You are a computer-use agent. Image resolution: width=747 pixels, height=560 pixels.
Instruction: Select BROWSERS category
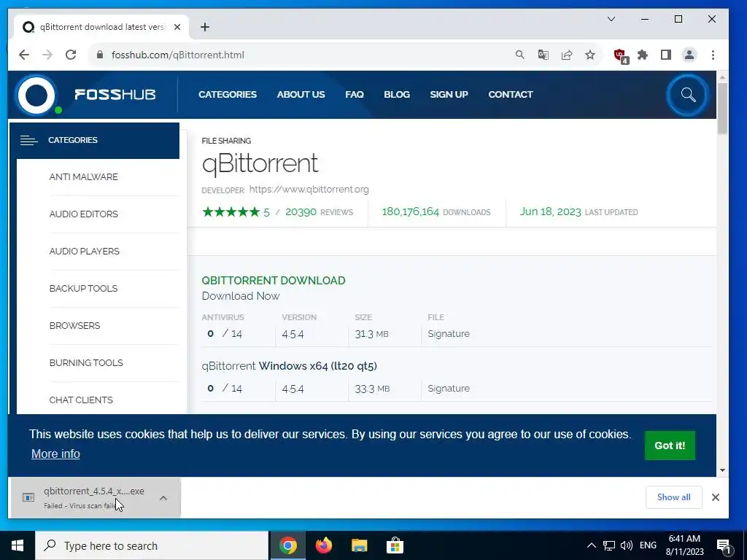(x=75, y=325)
